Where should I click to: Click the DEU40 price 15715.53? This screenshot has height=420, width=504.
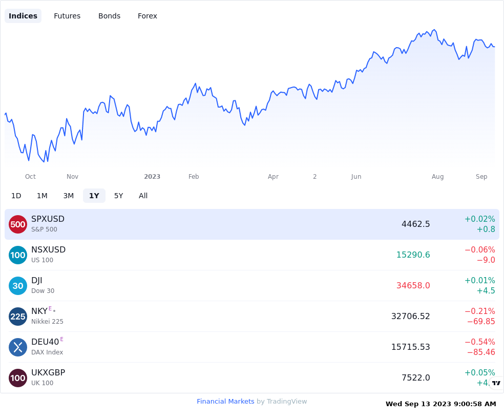(410, 347)
